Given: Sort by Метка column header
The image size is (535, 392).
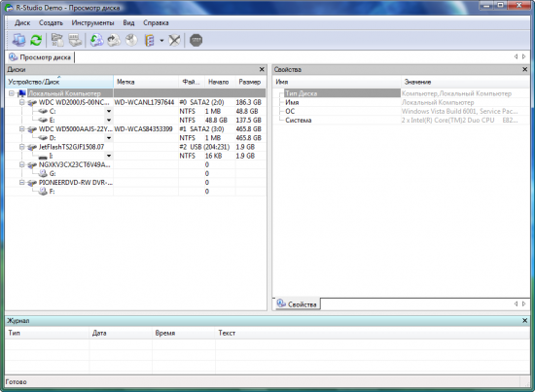Looking at the screenshot, I should click(x=146, y=82).
